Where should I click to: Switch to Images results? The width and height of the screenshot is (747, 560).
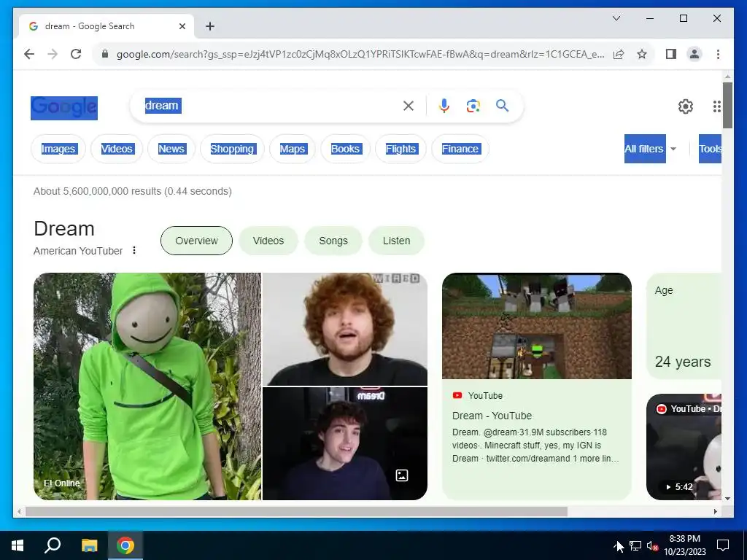tap(58, 149)
